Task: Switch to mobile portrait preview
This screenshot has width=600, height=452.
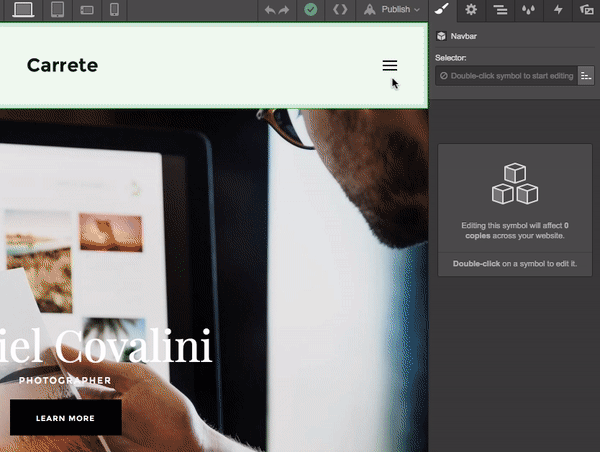Action: [114, 10]
